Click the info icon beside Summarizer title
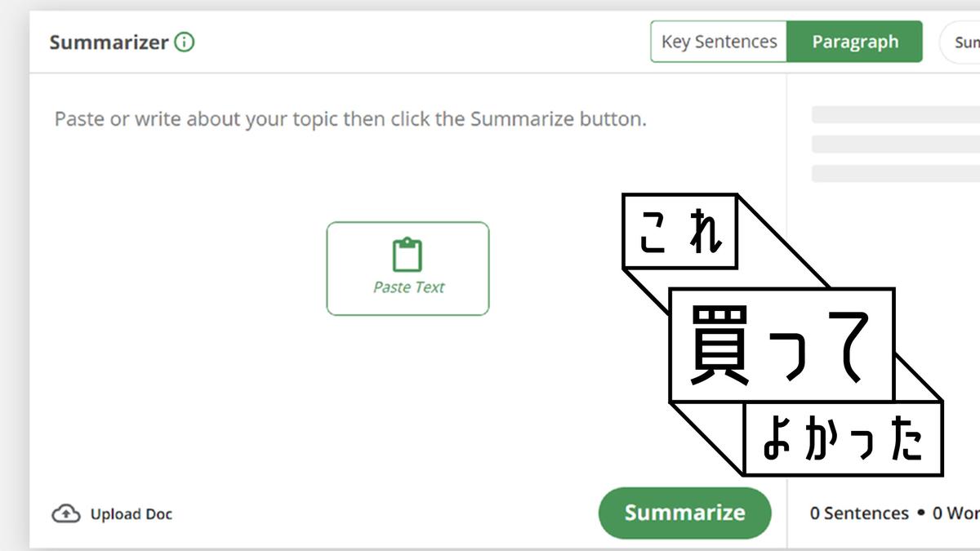The image size is (980, 551). click(x=185, y=42)
